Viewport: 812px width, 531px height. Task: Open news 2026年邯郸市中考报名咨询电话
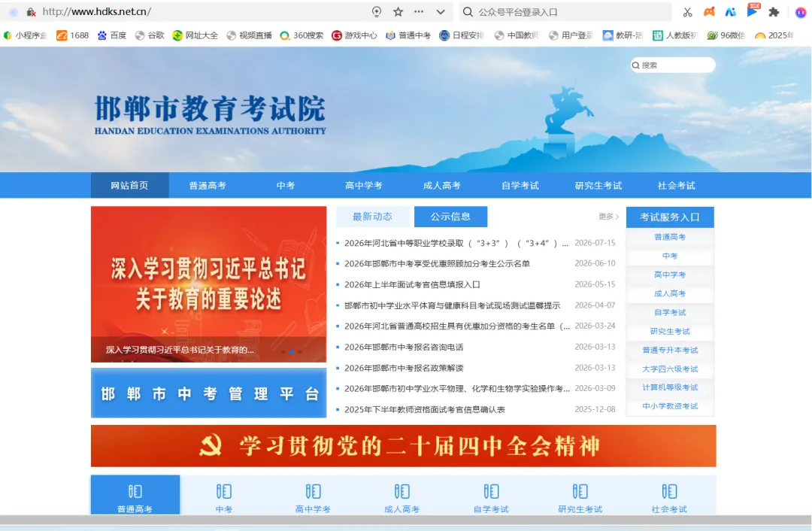tap(404, 347)
